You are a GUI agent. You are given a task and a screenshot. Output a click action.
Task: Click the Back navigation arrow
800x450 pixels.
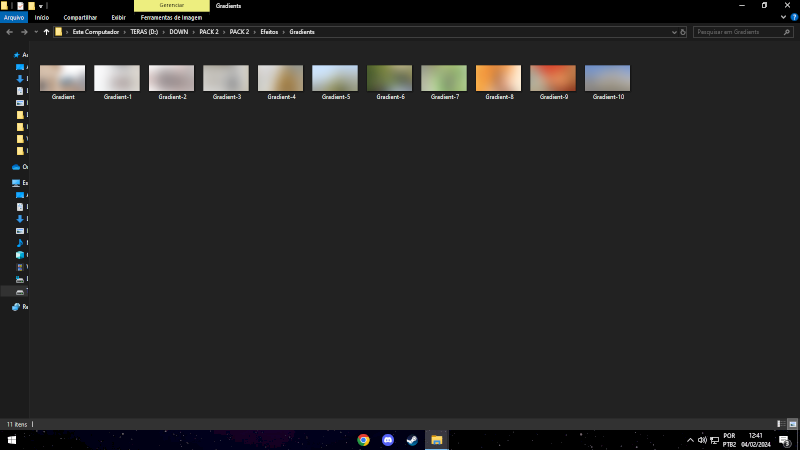9,32
